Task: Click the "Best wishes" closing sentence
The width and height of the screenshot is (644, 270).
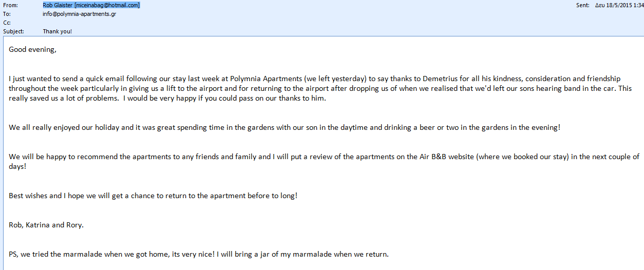Action: point(153,196)
